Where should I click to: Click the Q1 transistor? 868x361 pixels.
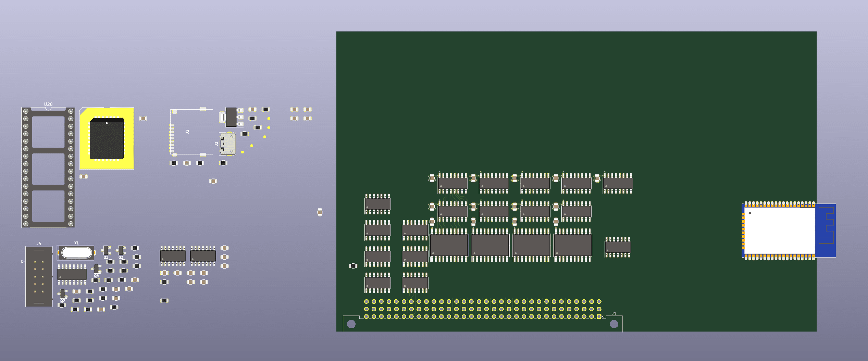click(x=106, y=251)
